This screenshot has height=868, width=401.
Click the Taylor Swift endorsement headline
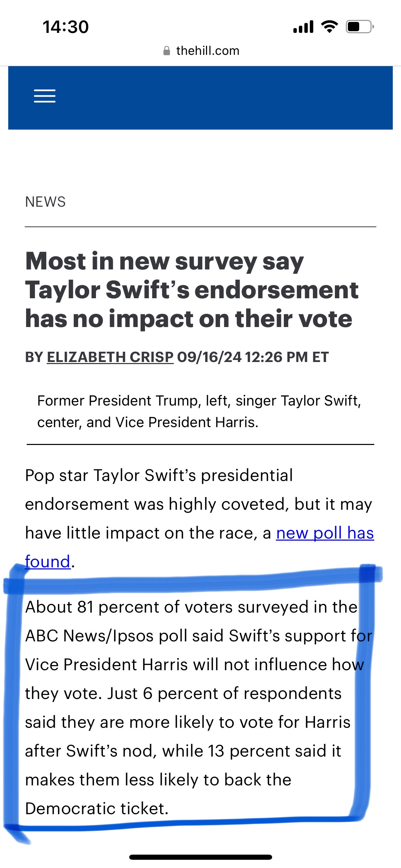click(192, 290)
